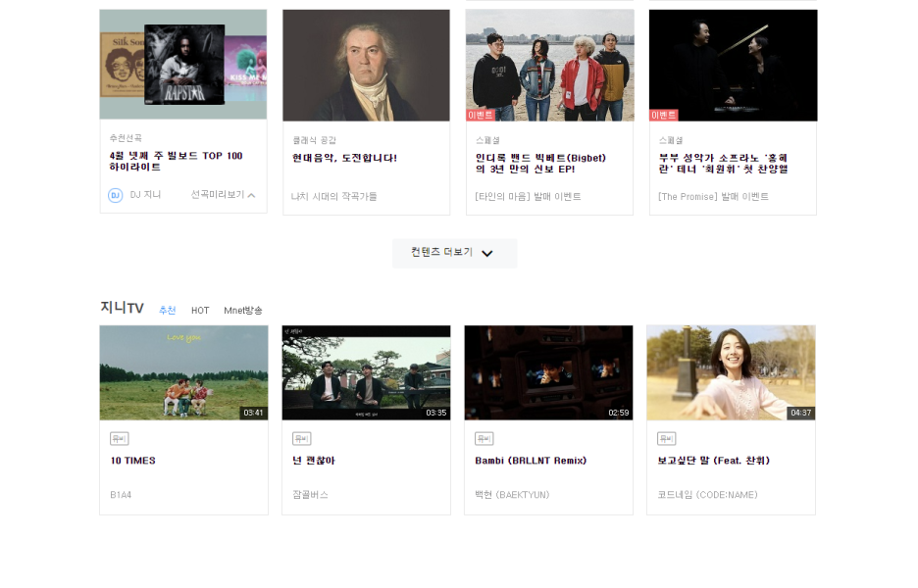Click the 뮤비 tag icon on Bambi
Image resolution: width=918 pixels, height=588 pixels.
(484, 439)
